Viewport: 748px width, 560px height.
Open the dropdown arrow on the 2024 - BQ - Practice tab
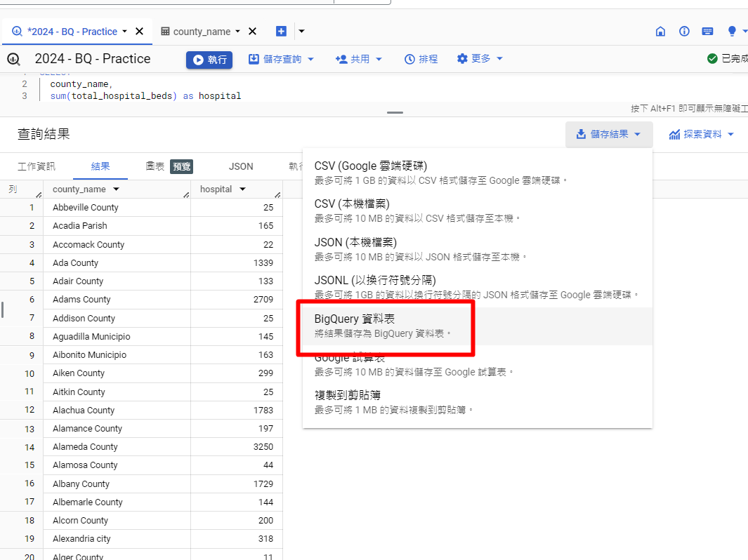[x=125, y=32]
